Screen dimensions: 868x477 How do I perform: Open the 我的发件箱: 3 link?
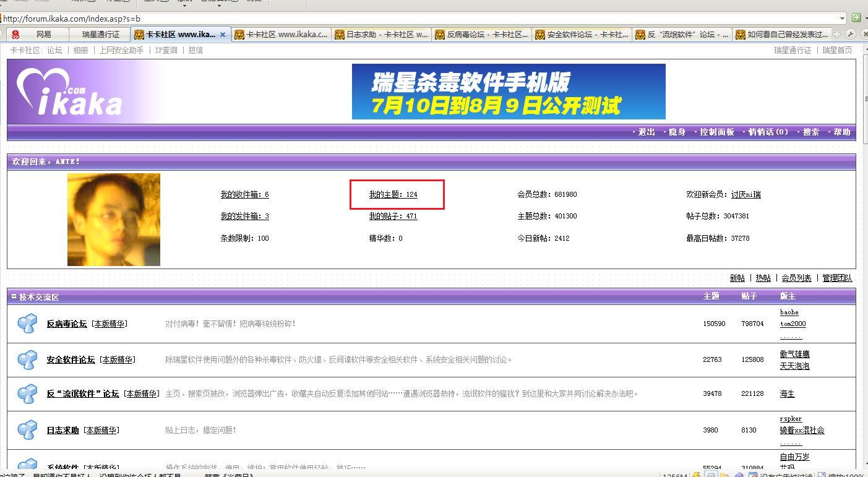(245, 216)
